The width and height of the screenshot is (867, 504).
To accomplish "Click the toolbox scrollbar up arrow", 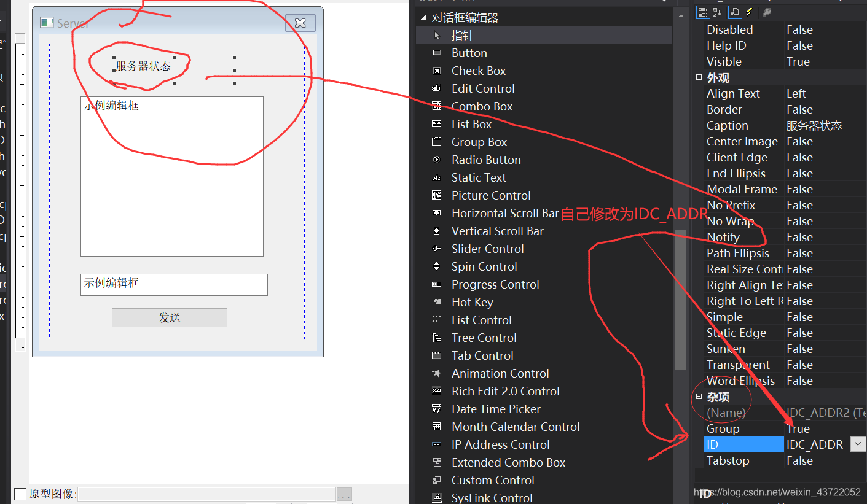I will (x=681, y=17).
